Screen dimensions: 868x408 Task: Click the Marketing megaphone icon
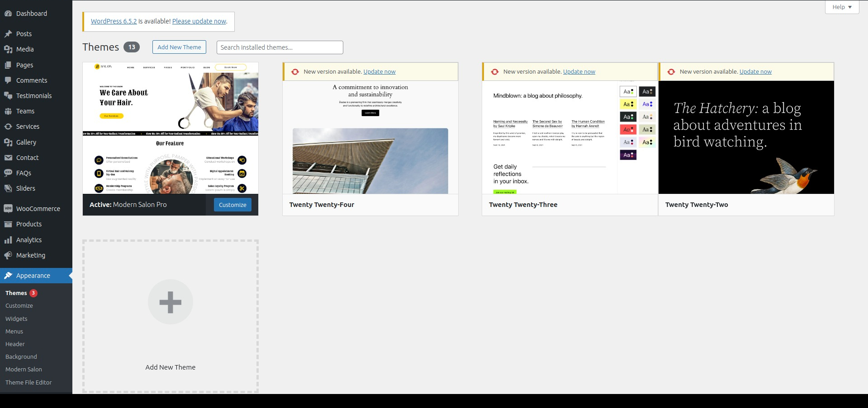[8, 255]
